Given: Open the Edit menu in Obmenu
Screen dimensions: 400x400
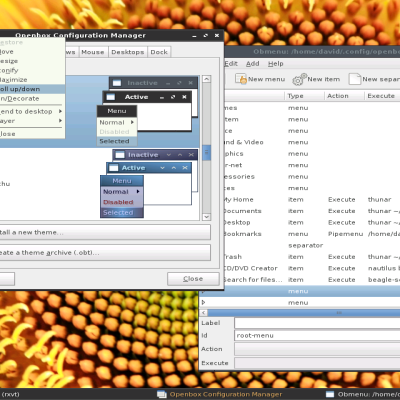Looking at the screenshot, I should [231, 63].
